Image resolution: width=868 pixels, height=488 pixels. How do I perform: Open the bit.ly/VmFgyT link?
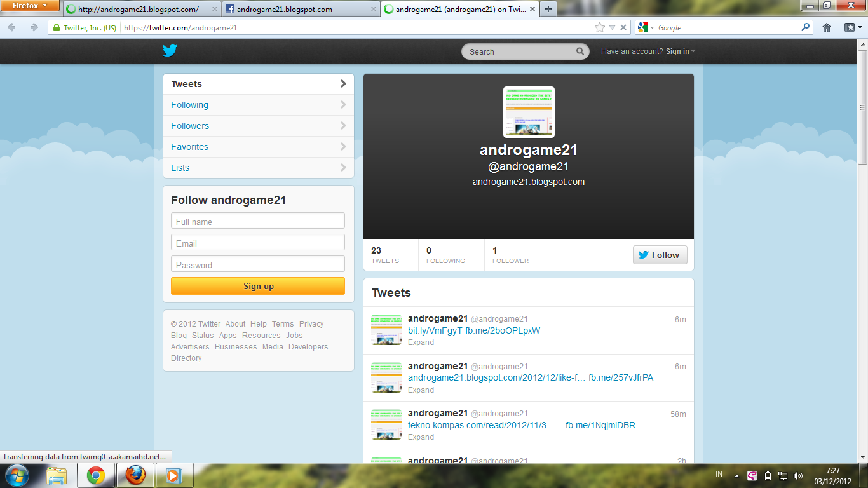[x=435, y=330]
